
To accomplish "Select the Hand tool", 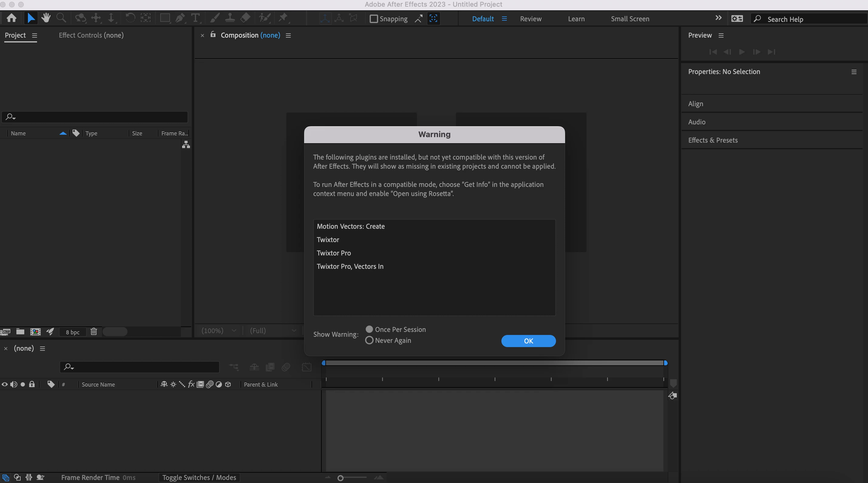I will pyautogui.click(x=46, y=18).
